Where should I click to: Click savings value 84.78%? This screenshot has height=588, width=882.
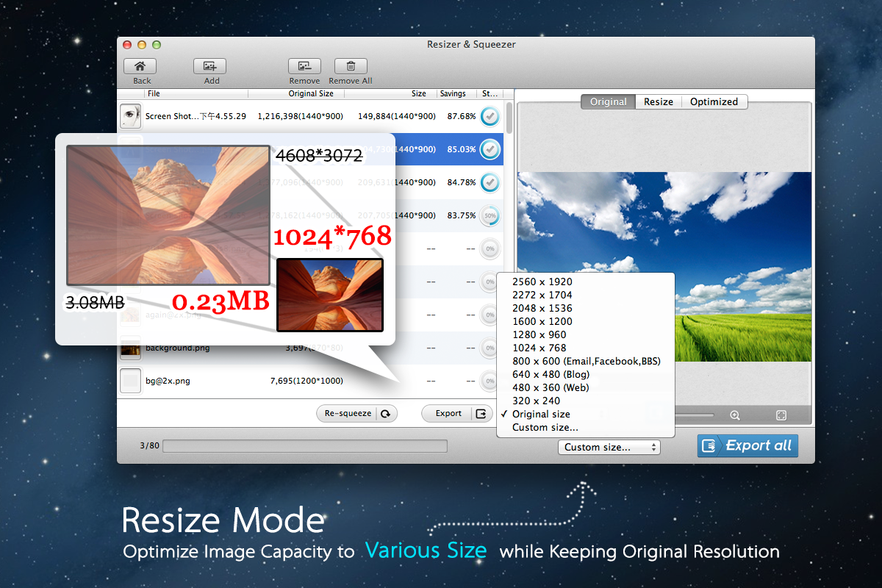[462, 182]
